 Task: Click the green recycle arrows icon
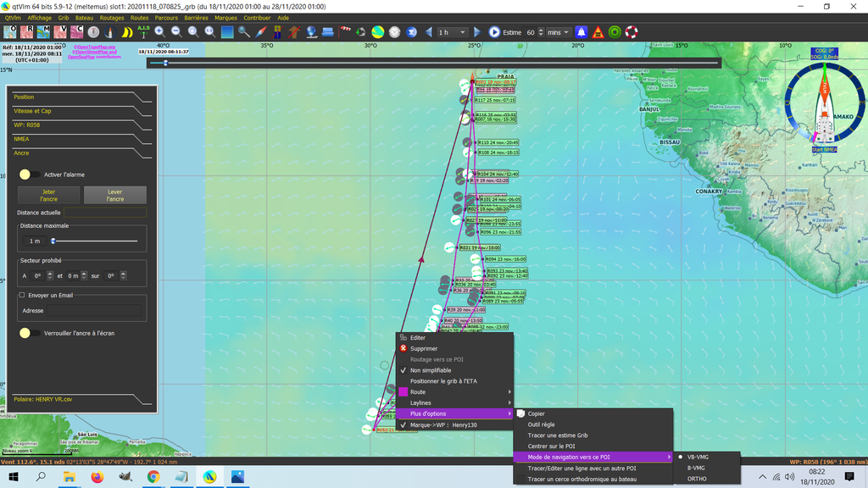pos(361,32)
